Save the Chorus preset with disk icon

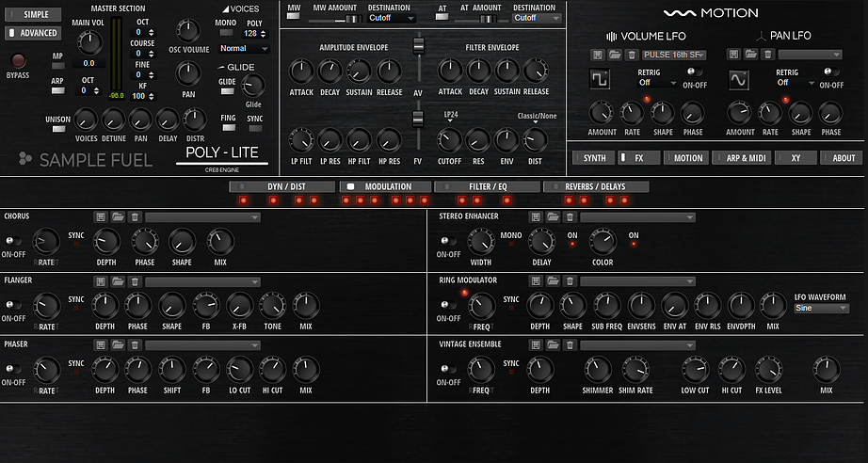tap(100, 217)
